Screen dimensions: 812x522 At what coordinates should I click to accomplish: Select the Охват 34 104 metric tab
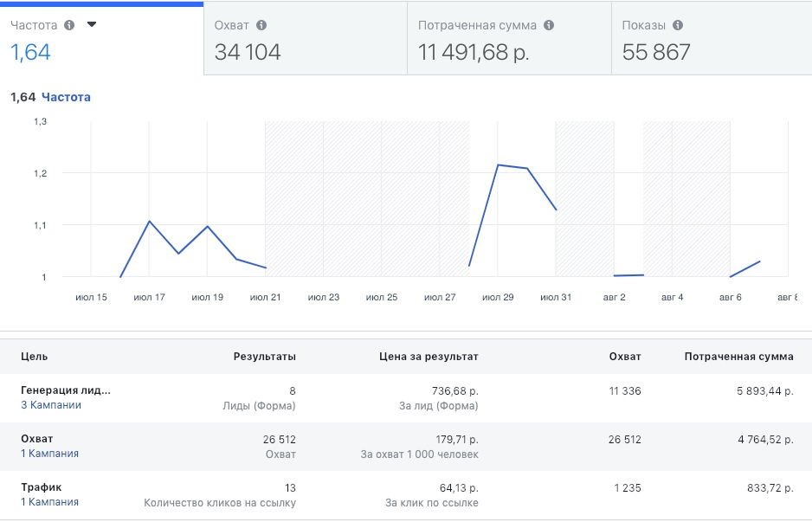[306, 38]
